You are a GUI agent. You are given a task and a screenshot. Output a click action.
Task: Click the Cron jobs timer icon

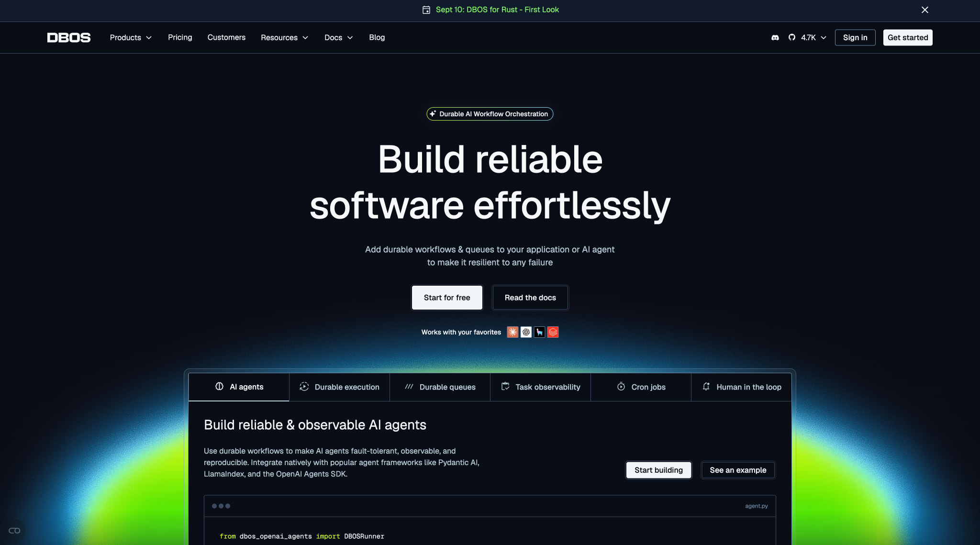[x=621, y=386]
